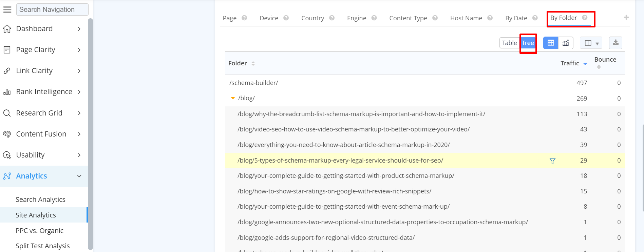
Task: Open Search Analytics link
Action: tap(40, 199)
